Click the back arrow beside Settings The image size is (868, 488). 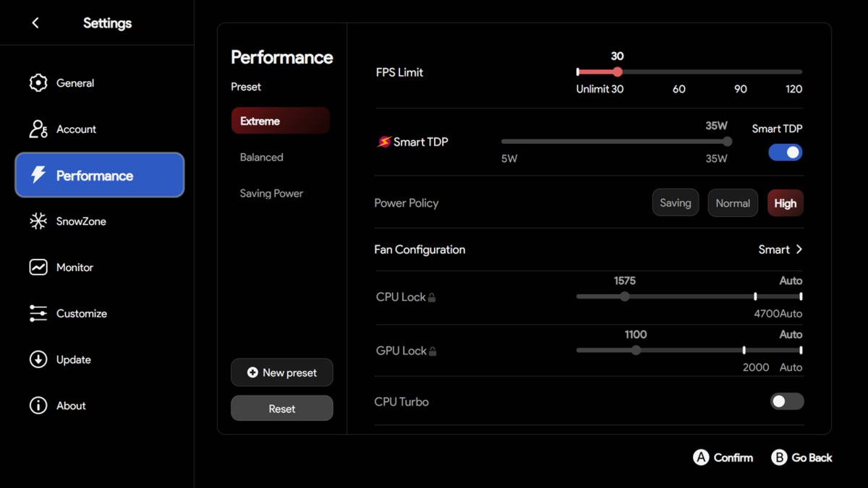pyautogui.click(x=35, y=23)
